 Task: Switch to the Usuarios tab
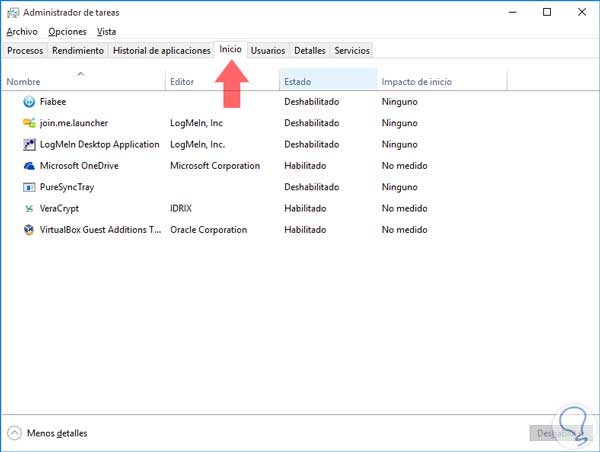[268, 51]
